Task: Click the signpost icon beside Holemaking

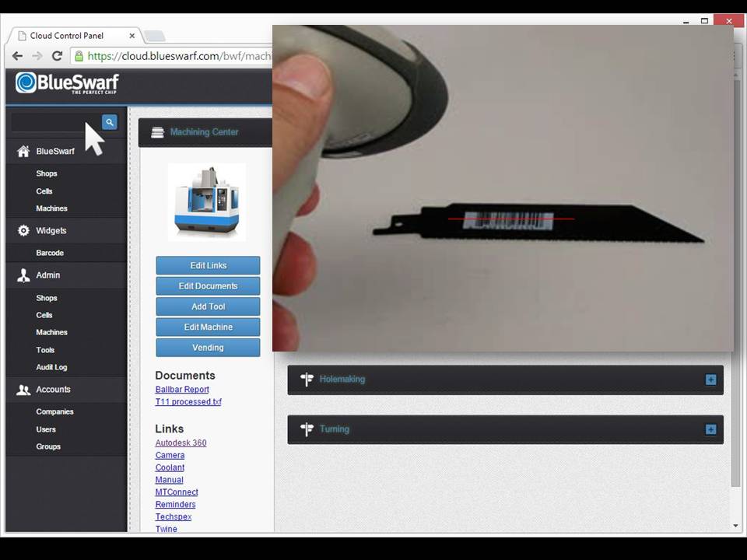Action: click(x=307, y=379)
